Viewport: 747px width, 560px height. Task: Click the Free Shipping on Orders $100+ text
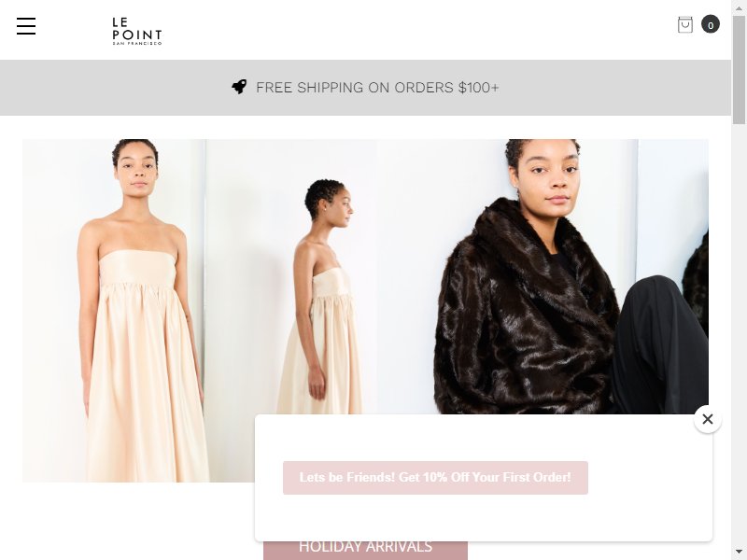377,88
